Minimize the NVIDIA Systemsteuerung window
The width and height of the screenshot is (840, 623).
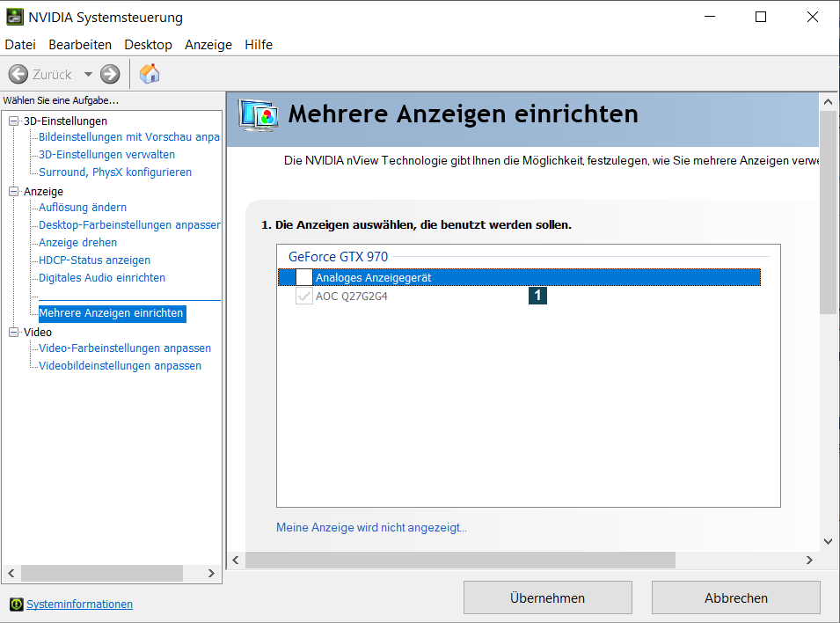tap(710, 17)
